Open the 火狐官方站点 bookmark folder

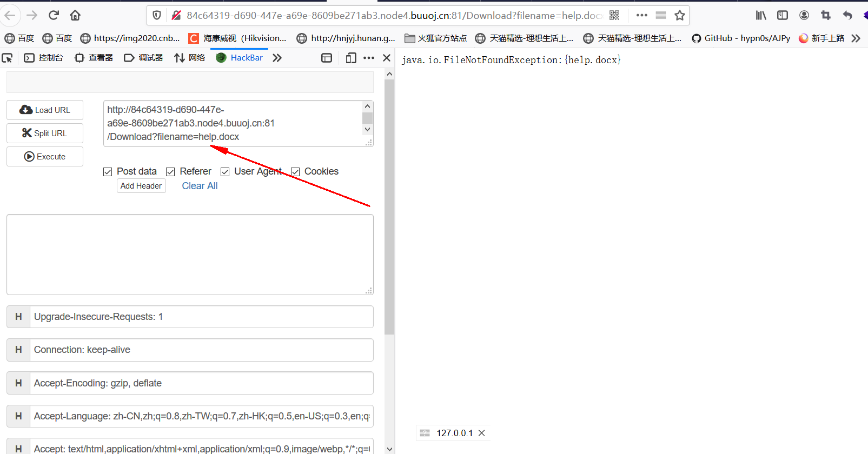pyautogui.click(x=436, y=38)
